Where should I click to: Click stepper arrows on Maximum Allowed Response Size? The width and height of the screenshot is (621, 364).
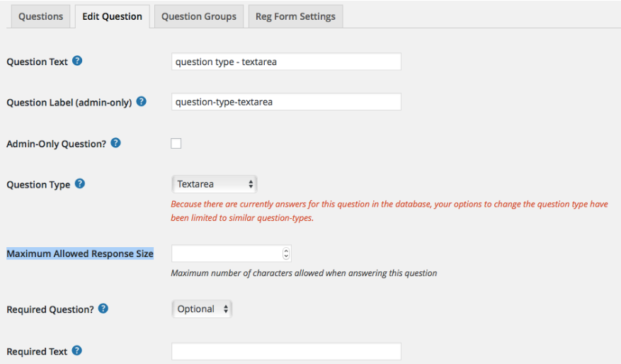[286, 253]
